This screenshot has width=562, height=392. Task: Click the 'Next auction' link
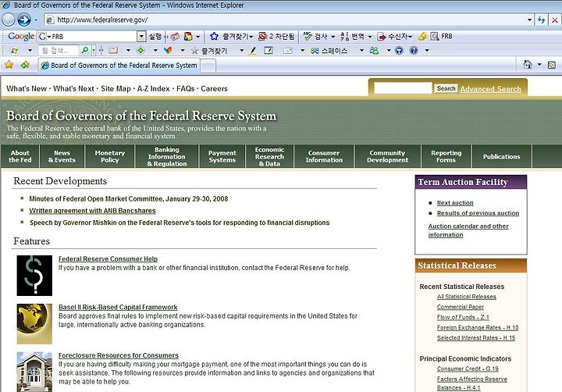(x=455, y=202)
